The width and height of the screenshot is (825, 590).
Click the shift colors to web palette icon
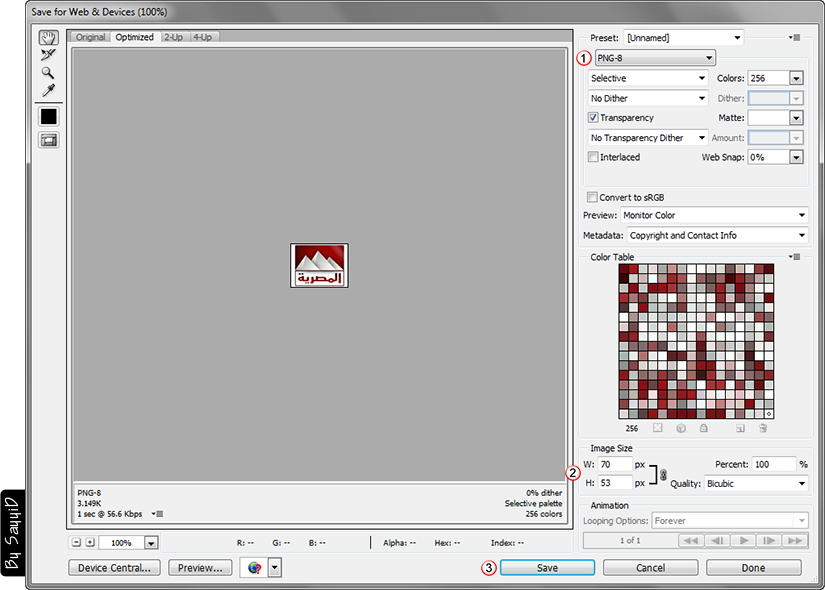681,428
